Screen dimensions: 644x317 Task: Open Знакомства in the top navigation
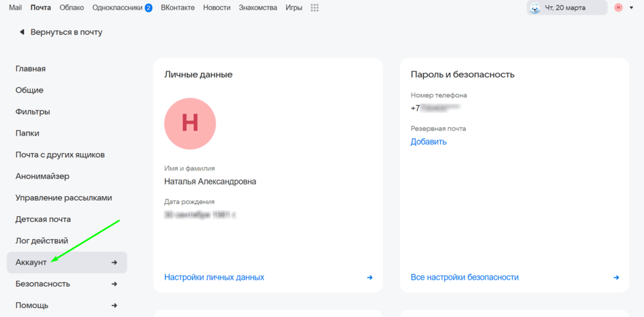coord(258,7)
